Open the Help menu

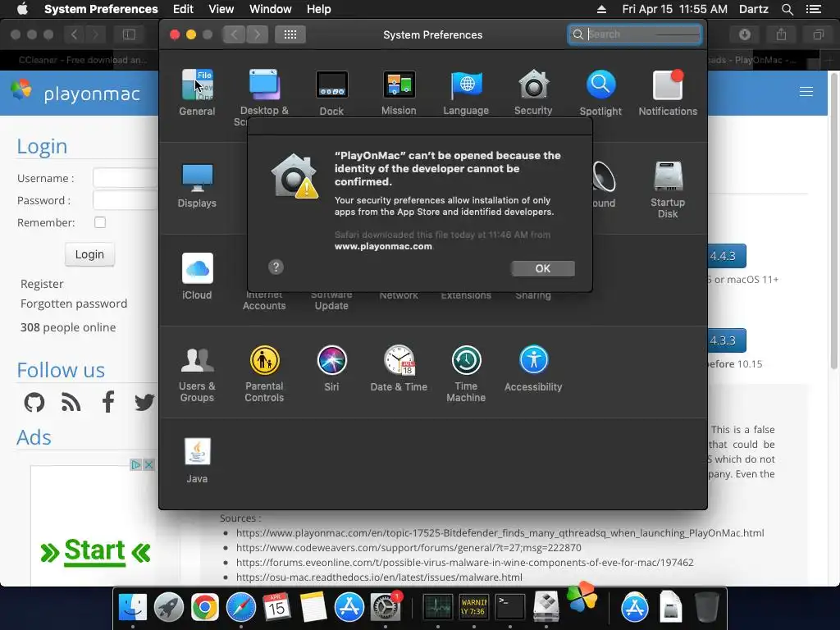tap(319, 9)
